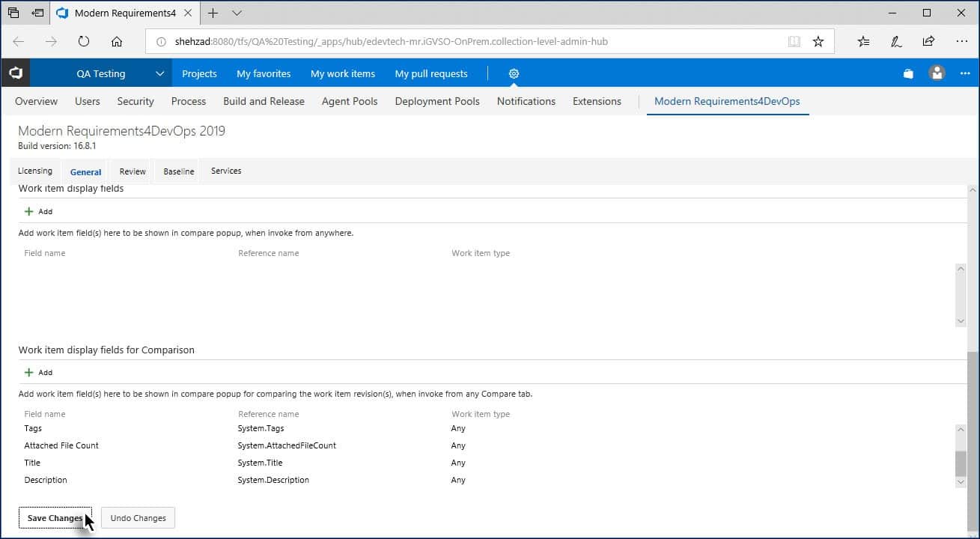Click the Azure DevOps logo icon

coord(16,73)
